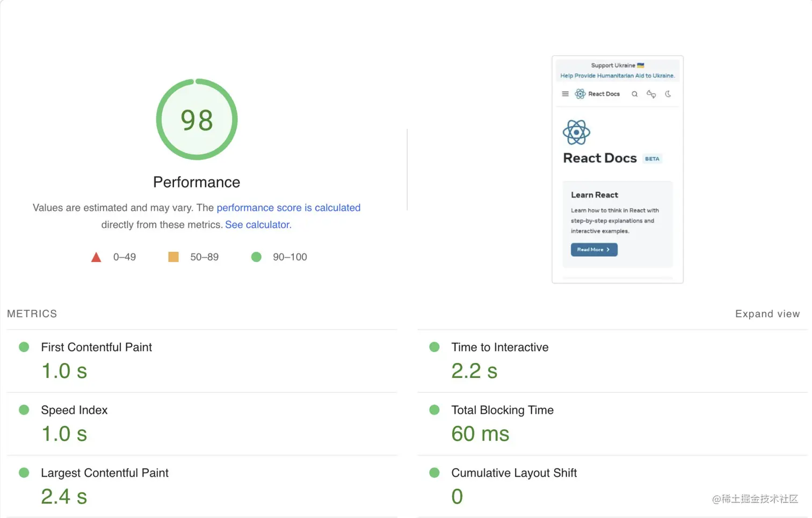
Task: Click the BETA badge next to React Docs
Action: tap(652, 159)
